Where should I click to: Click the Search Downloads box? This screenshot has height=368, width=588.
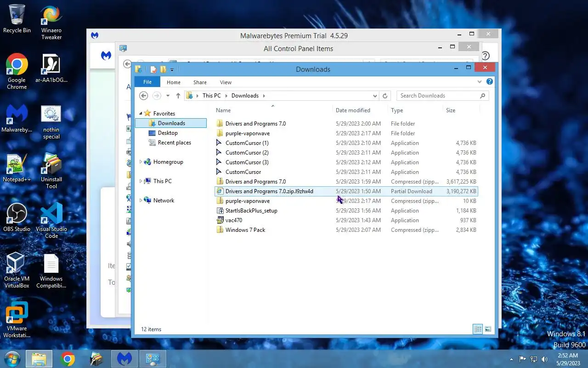coord(442,96)
